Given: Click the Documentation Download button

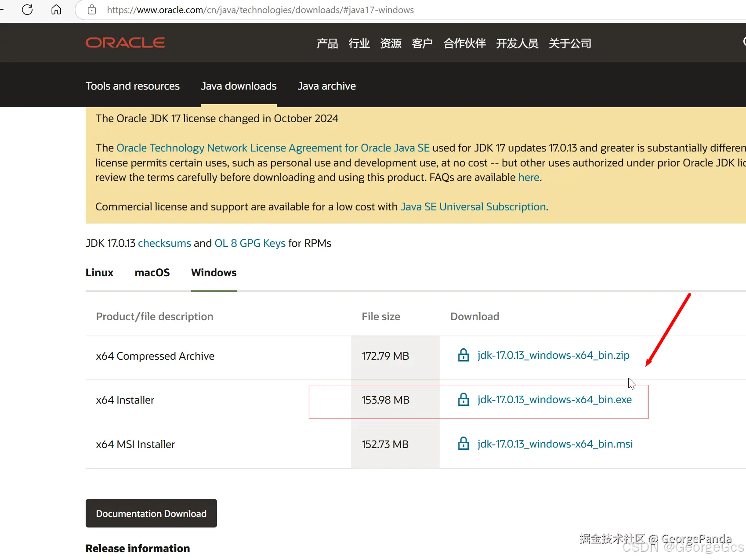Looking at the screenshot, I should coord(151,513).
